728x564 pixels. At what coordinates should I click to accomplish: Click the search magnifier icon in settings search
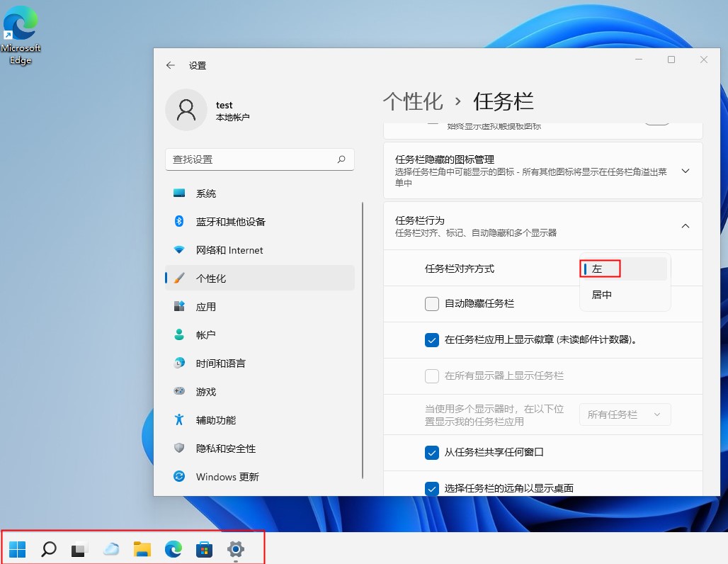[x=341, y=159]
